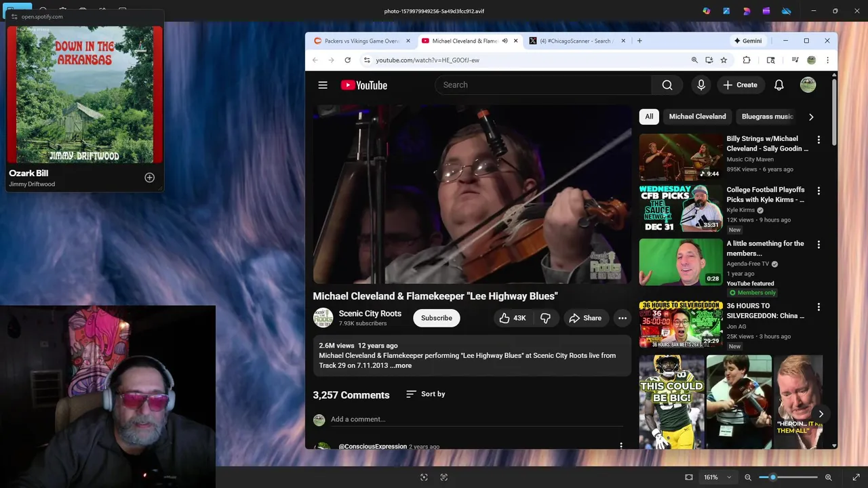Mute the Michael Cleveland tab audio

click(505, 41)
